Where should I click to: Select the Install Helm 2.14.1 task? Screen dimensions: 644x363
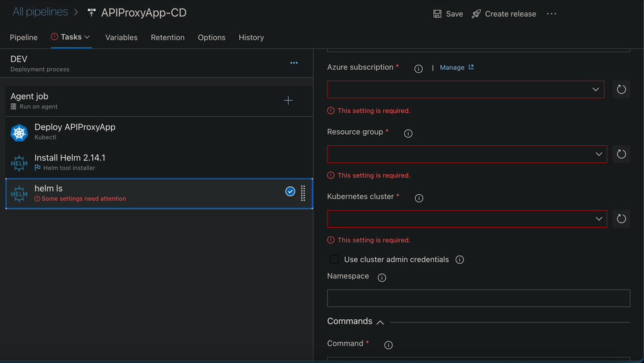tap(159, 163)
